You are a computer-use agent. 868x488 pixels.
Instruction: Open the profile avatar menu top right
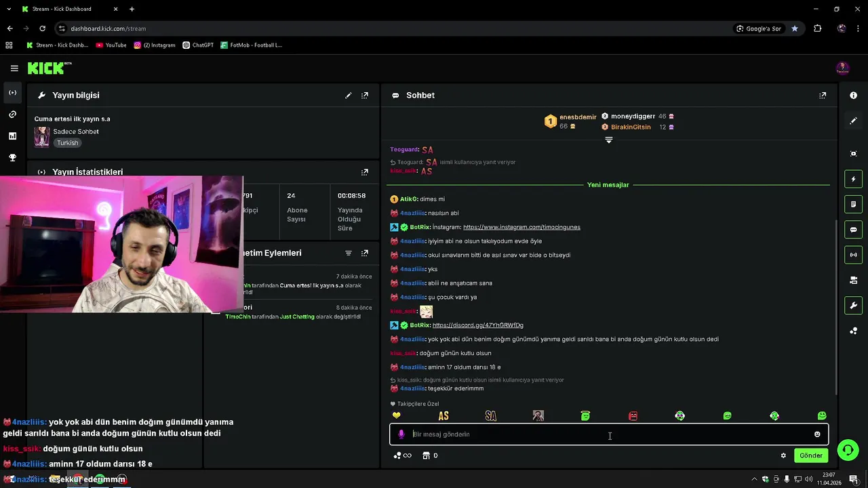[x=842, y=68]
